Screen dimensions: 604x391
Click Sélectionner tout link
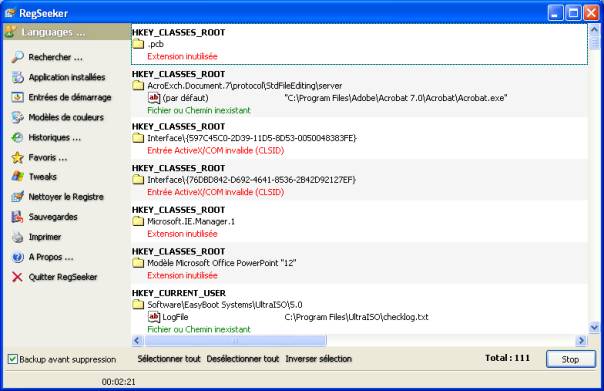pos(169,359)
